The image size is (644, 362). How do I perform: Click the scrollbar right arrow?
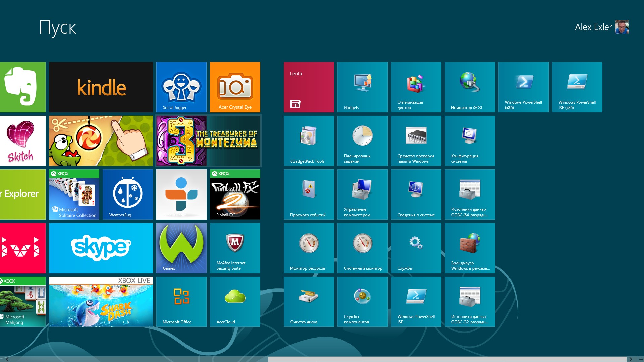(x=631, y=359)
